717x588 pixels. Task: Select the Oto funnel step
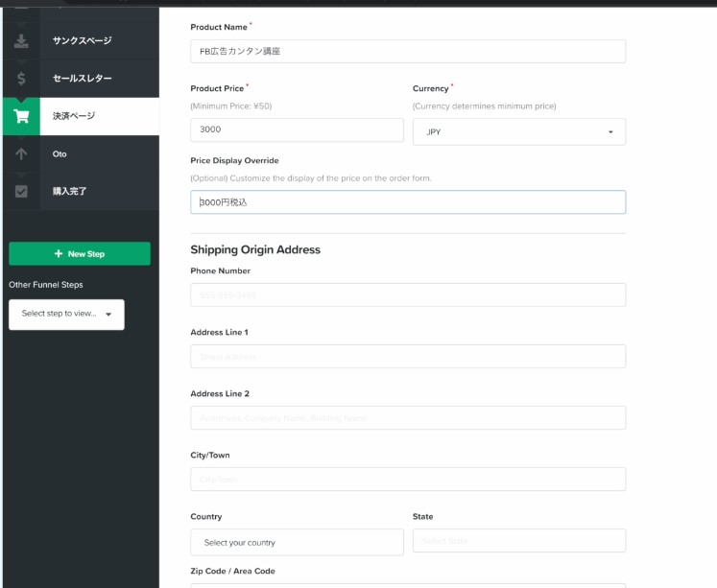point(60,153)
